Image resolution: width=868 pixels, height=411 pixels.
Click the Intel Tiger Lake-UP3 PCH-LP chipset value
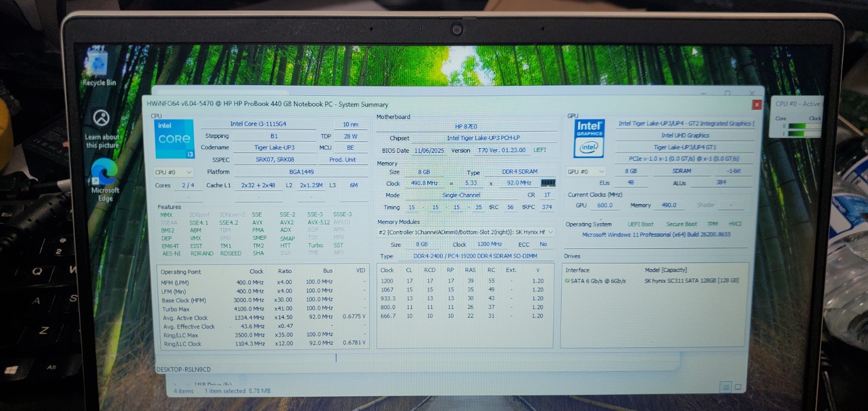click(x=483, y=138)
